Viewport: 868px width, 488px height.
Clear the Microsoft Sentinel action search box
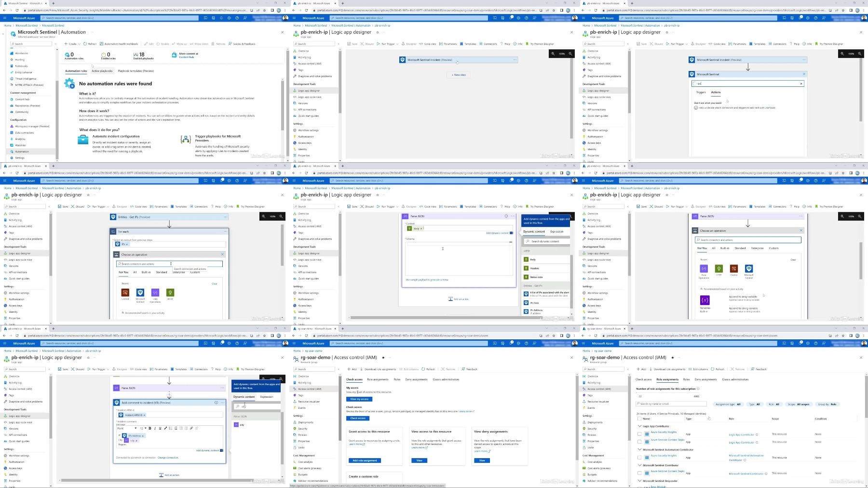coord(801,84)
